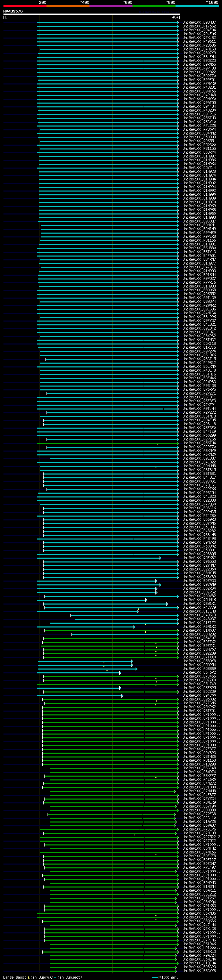Viewport: 222px width, 980px height.
Task: Open hit UniRef100_Q94FA4
Action: [x=199, y=30]
